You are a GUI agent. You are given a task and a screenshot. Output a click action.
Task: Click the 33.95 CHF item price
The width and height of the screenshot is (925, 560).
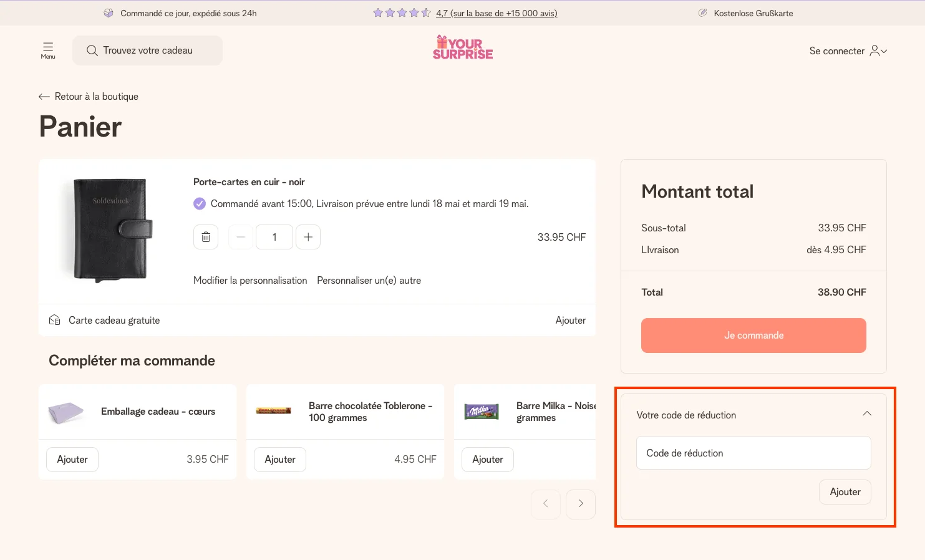561,237
